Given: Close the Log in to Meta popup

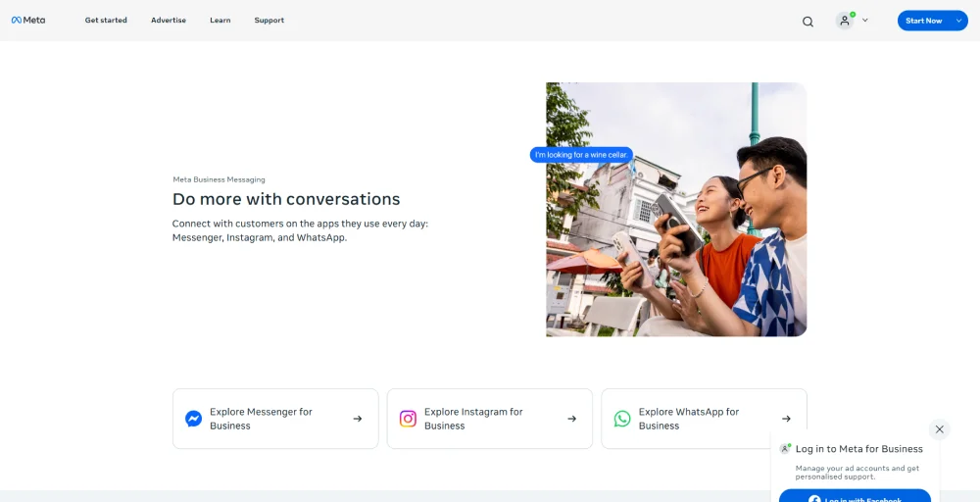Looking at the screenshot, I should 940,429.
